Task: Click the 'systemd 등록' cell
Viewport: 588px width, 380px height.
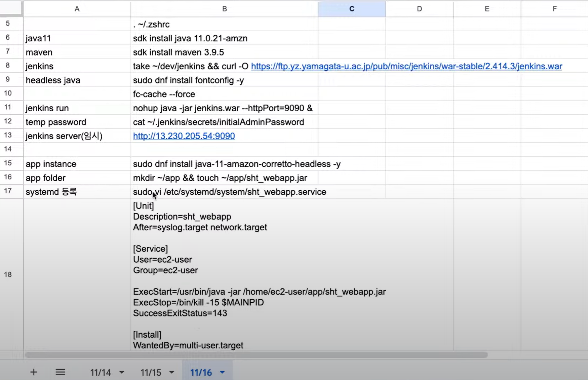Action: tap(77, 191)
